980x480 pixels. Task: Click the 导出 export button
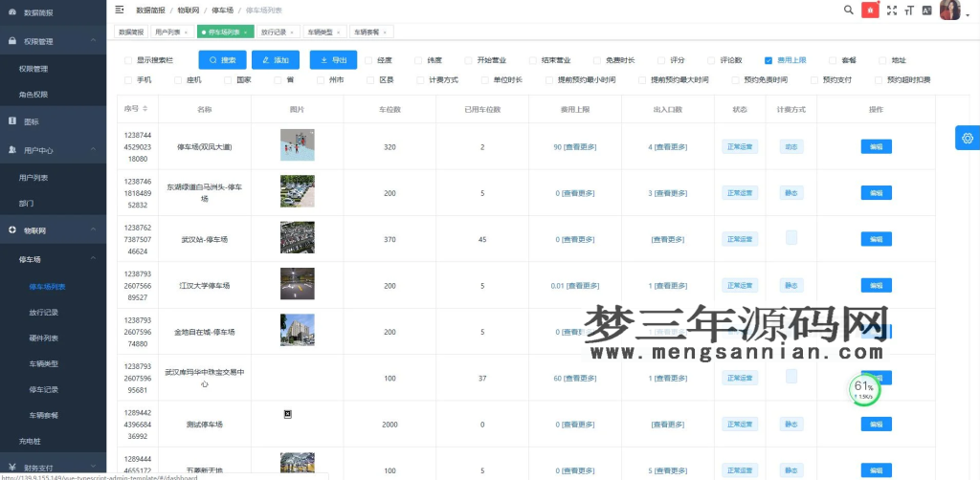[333, 60]
